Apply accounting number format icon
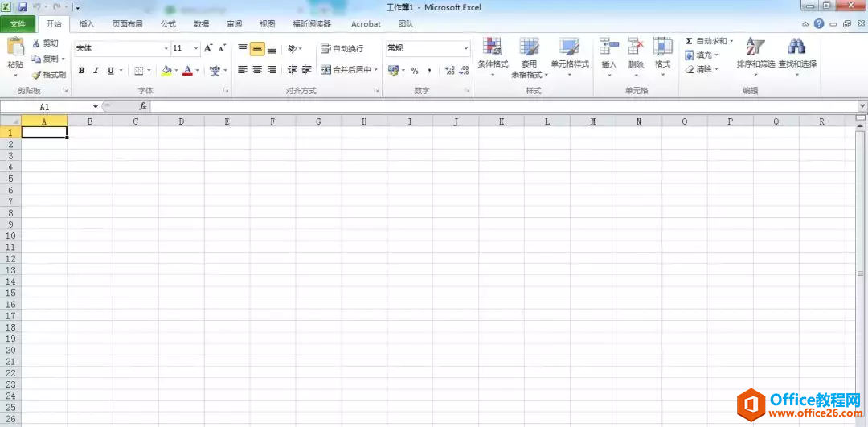 pos(394,70)
